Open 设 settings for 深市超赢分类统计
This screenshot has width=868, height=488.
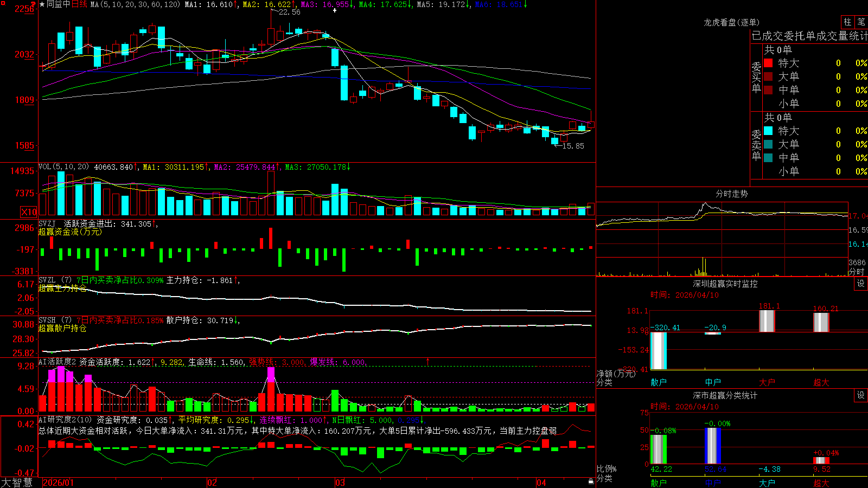pos(861,395)
